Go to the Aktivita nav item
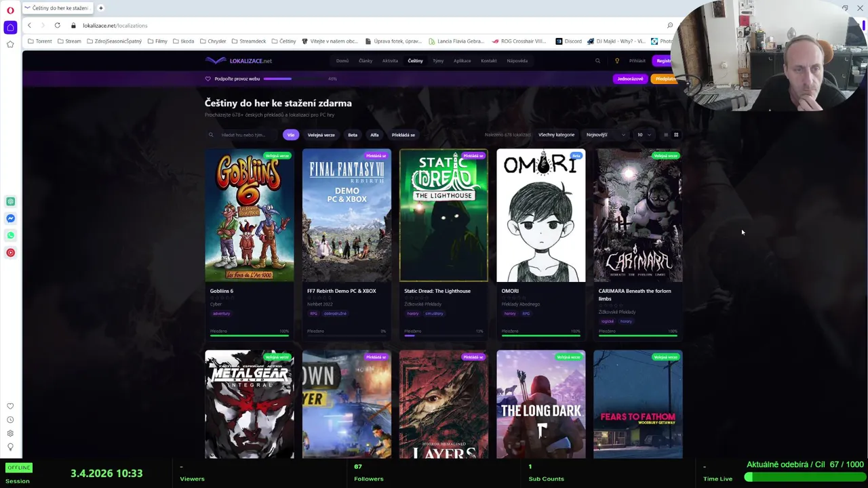Screen dimensions: 868x488 (390, 61)
